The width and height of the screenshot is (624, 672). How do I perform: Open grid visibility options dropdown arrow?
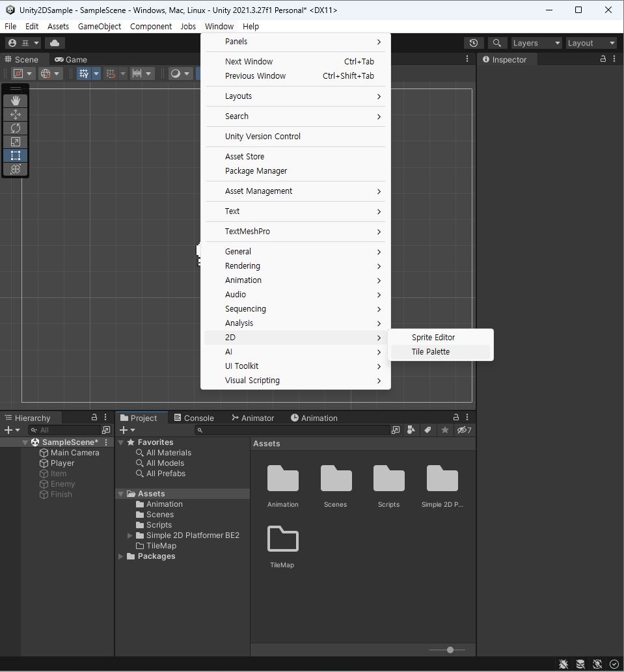(x=96, y=74)
